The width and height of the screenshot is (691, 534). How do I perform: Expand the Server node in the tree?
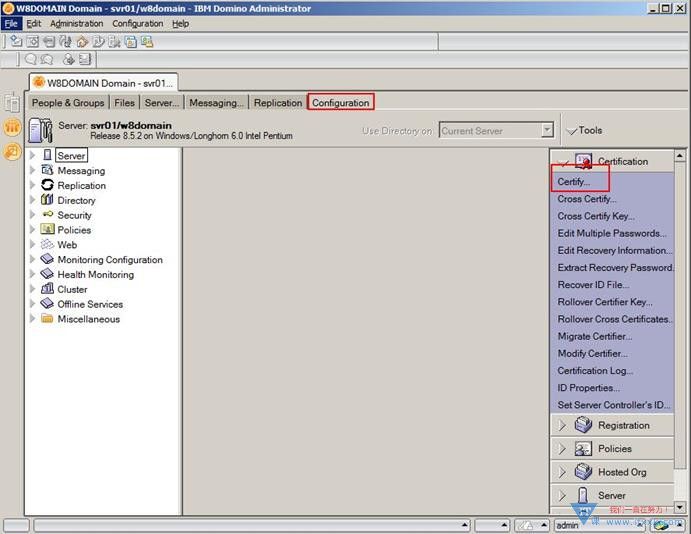click(x=32, y=155)
